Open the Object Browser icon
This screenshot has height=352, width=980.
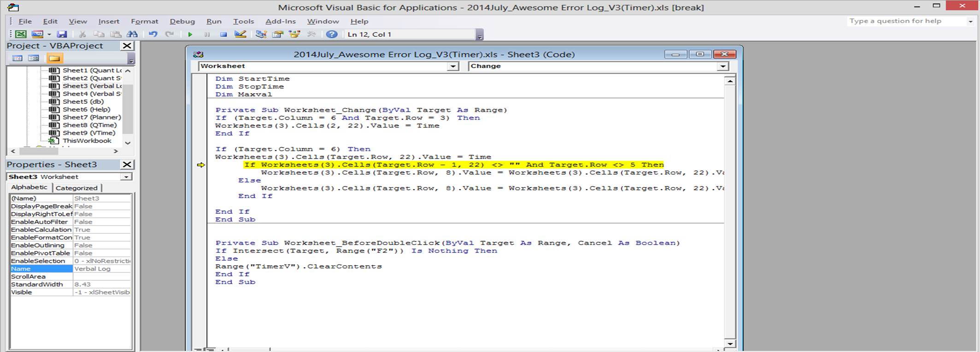[294, 34]
